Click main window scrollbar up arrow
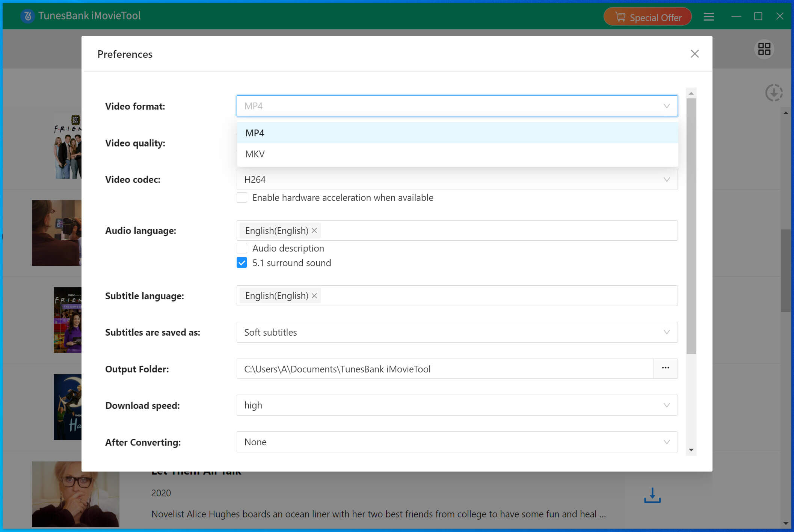Screen dimensions: 794x532 click(x=786, y=113)
